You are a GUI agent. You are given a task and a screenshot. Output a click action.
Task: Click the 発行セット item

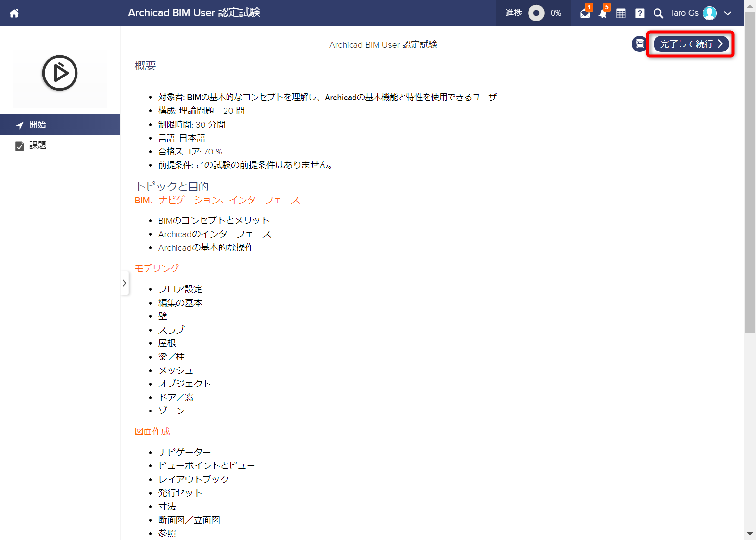180,493
